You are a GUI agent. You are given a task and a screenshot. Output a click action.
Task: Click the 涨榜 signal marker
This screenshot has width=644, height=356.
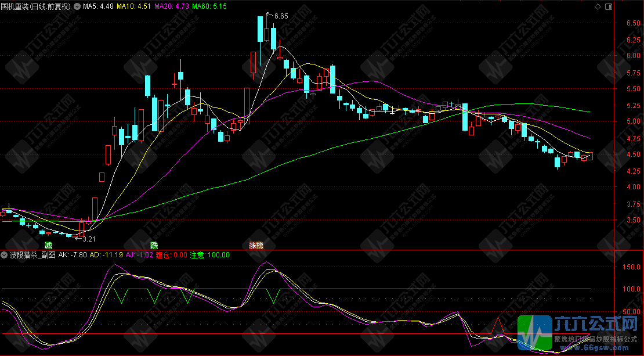click(x=256, y=246)
